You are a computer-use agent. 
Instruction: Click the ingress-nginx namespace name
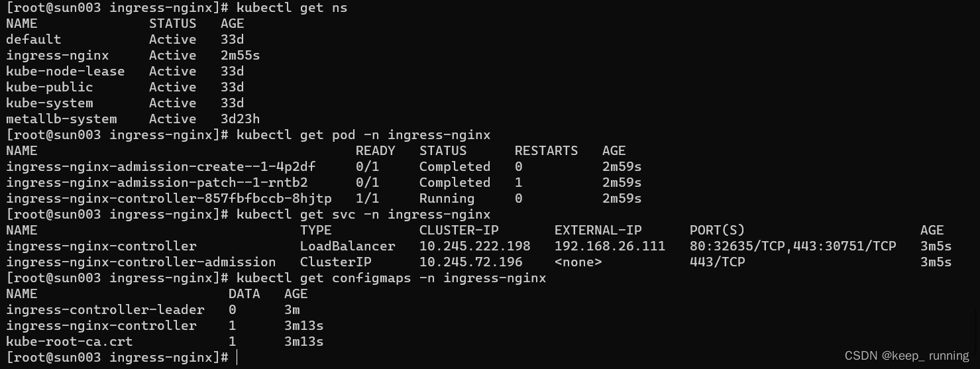pyautogui.click(x=58, y=56)
